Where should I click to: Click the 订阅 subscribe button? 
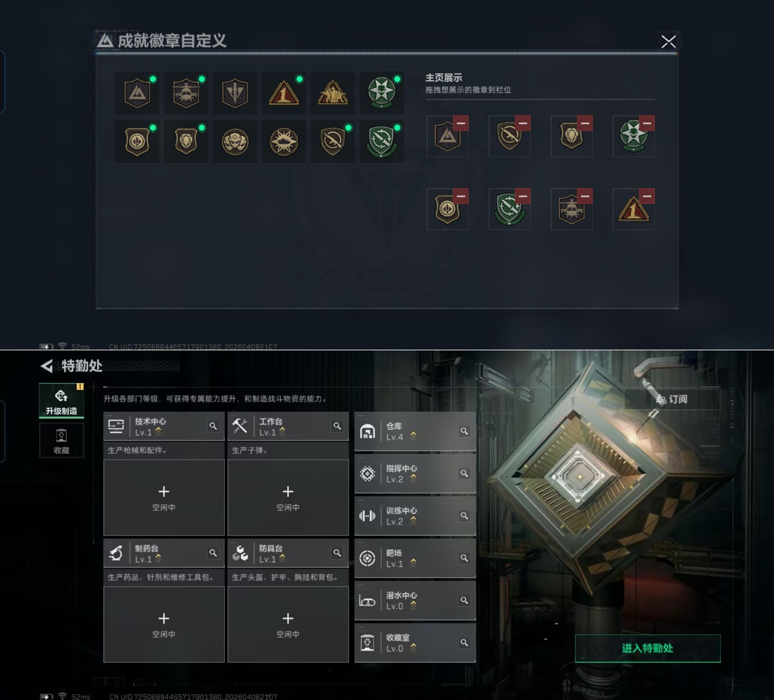(x=672, y=399)
